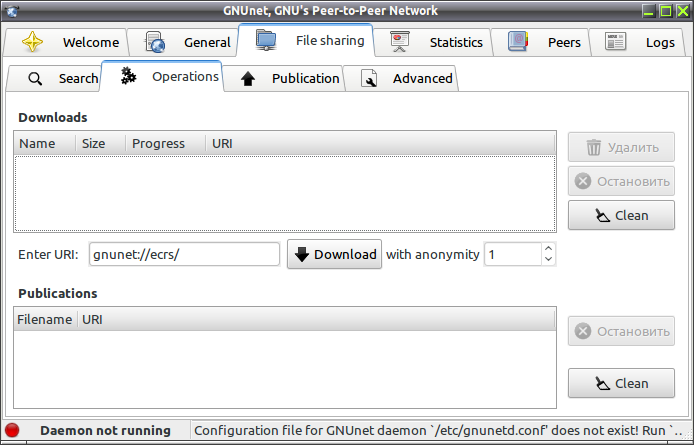Click the Advanced wrench document icon
Screen dimensions: 694x445
[369, 78]
